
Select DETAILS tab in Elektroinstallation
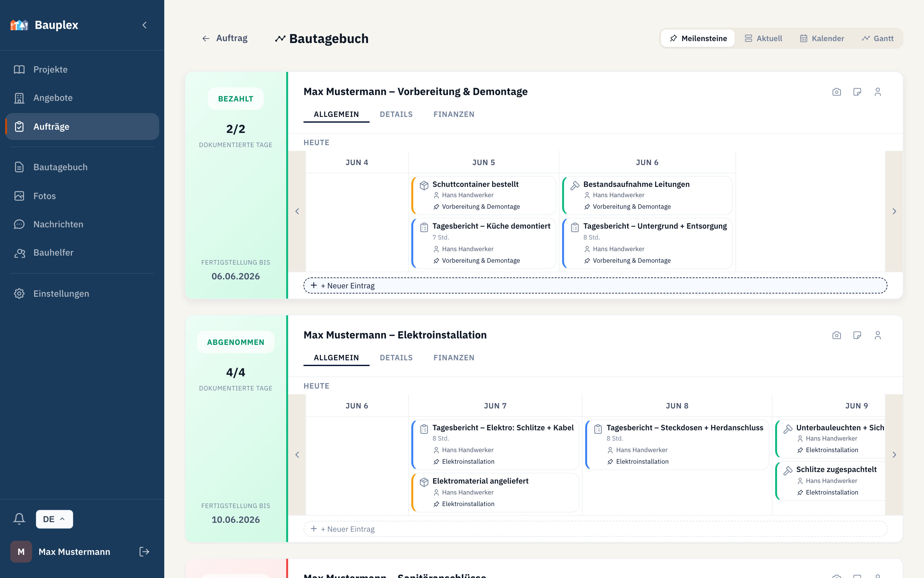(396, 358)
